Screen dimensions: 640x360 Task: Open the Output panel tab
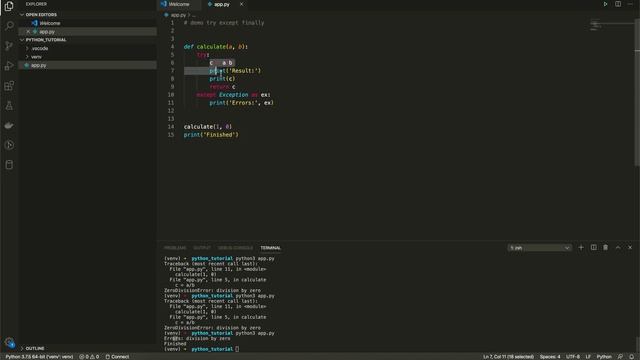(x=202, y=248)
